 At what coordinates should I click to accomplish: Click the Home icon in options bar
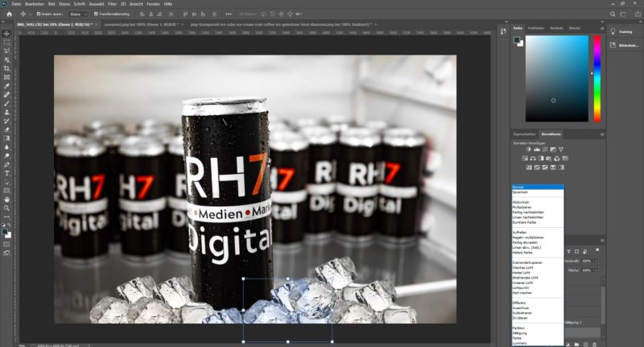pos(9,14)
